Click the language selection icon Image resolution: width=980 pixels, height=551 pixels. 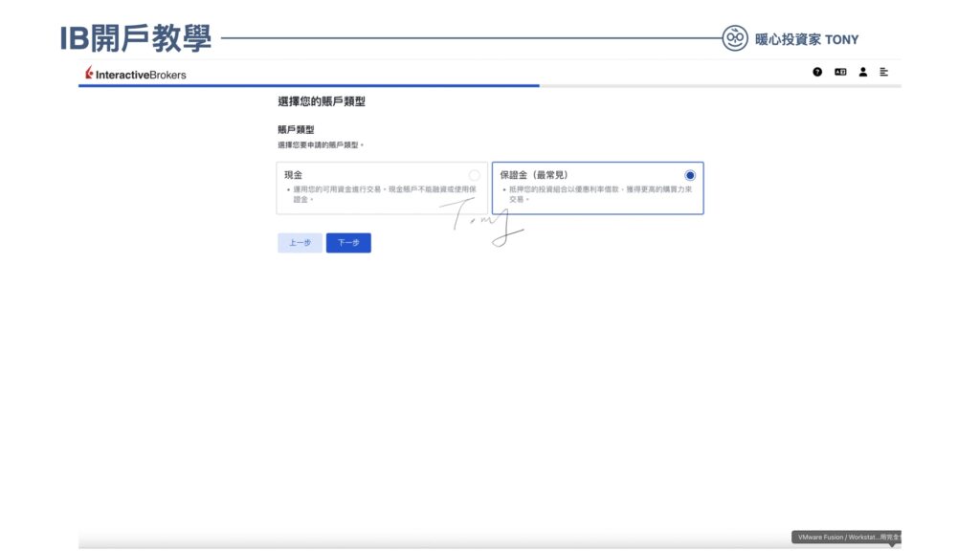[840, 72]
